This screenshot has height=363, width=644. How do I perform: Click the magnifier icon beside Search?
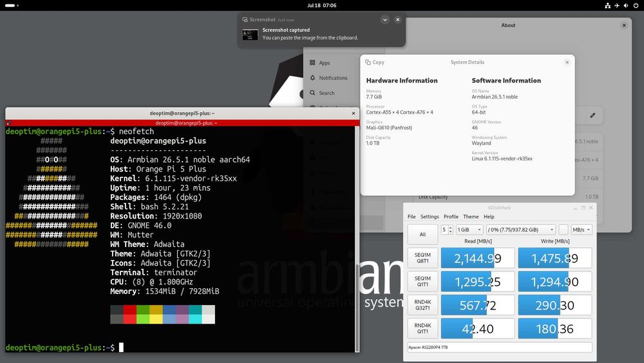click(x=312, y=93)
